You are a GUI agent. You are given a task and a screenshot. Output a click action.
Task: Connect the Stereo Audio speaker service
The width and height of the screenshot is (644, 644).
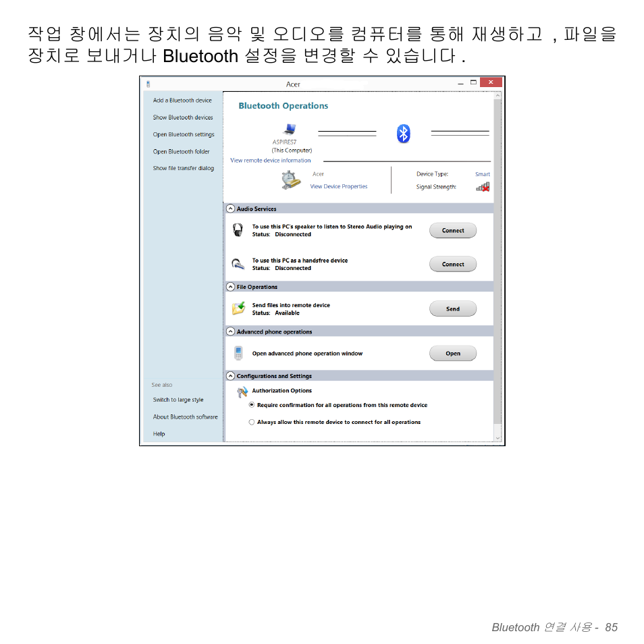453,230
